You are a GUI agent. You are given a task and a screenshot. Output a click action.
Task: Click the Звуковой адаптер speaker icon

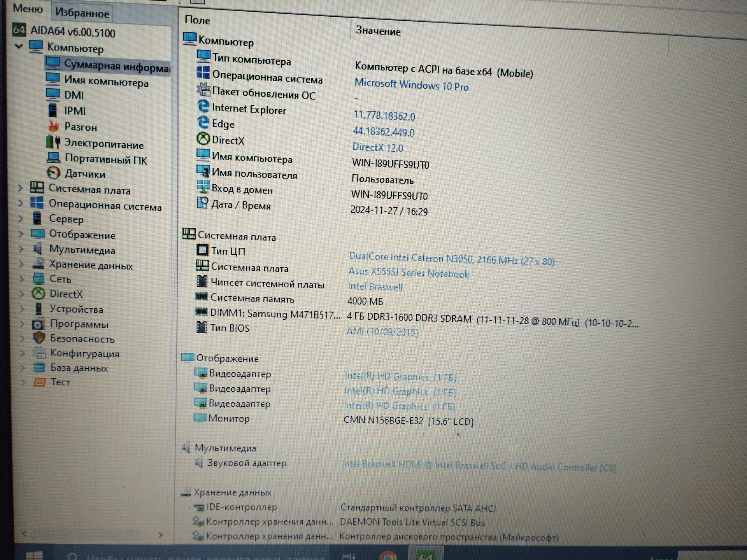[x=198, y=462]
